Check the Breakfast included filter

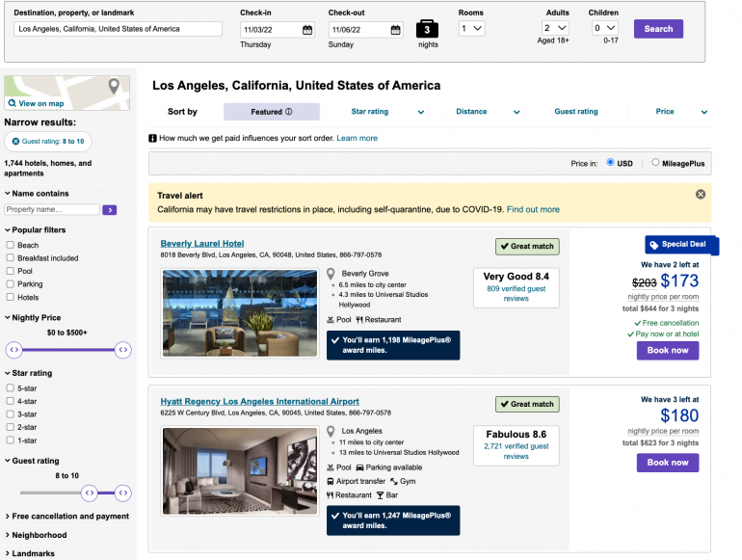[x=10, y=258]
